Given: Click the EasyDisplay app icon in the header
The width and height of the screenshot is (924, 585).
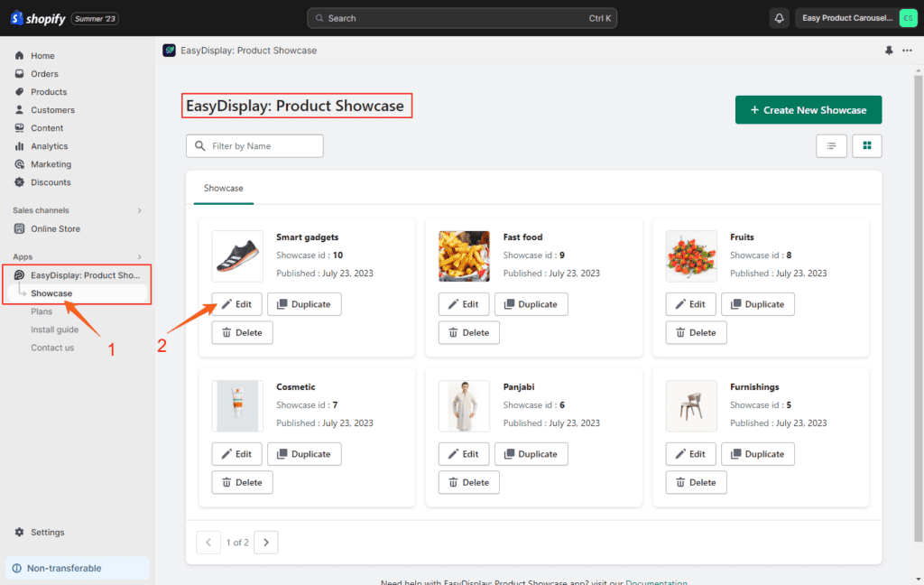Looking at the screenshot, I should pyautogui.click(x=169, y=51).
